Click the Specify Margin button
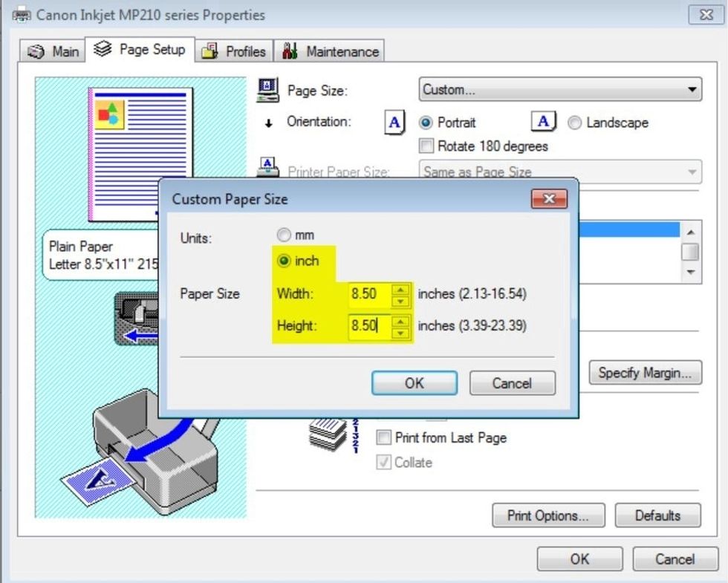 [x=646, y=373]
